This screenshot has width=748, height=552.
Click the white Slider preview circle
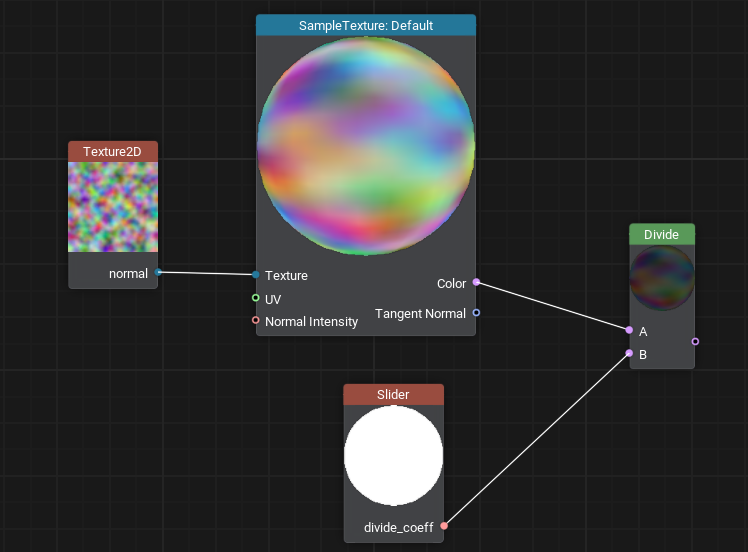(x=393, y=455)
